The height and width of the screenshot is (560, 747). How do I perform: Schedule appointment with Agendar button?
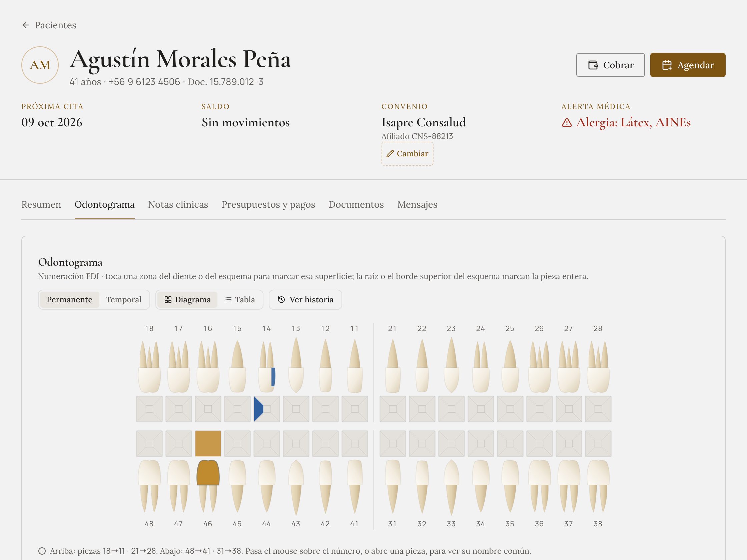(x=688, y=65)
